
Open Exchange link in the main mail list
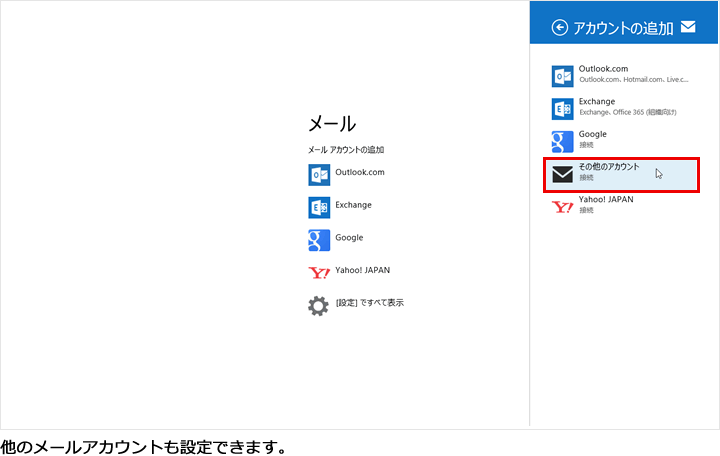tap(354, 205)
